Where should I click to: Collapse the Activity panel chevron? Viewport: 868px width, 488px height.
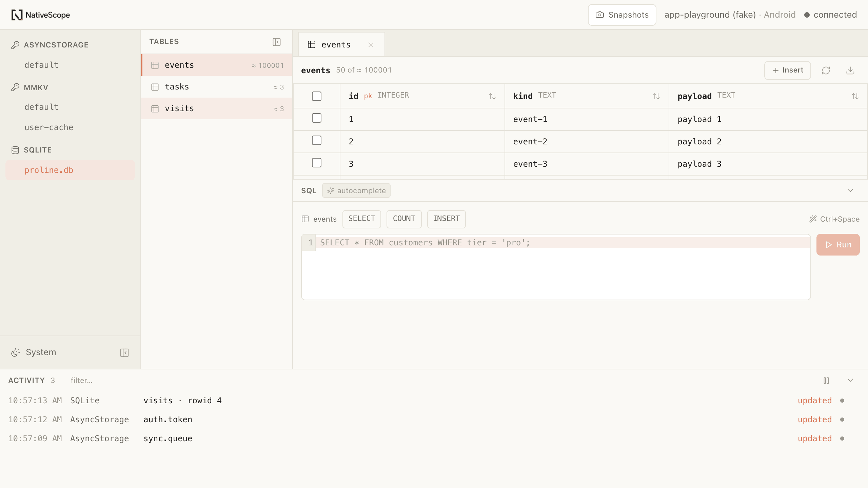tap(850, 380)
